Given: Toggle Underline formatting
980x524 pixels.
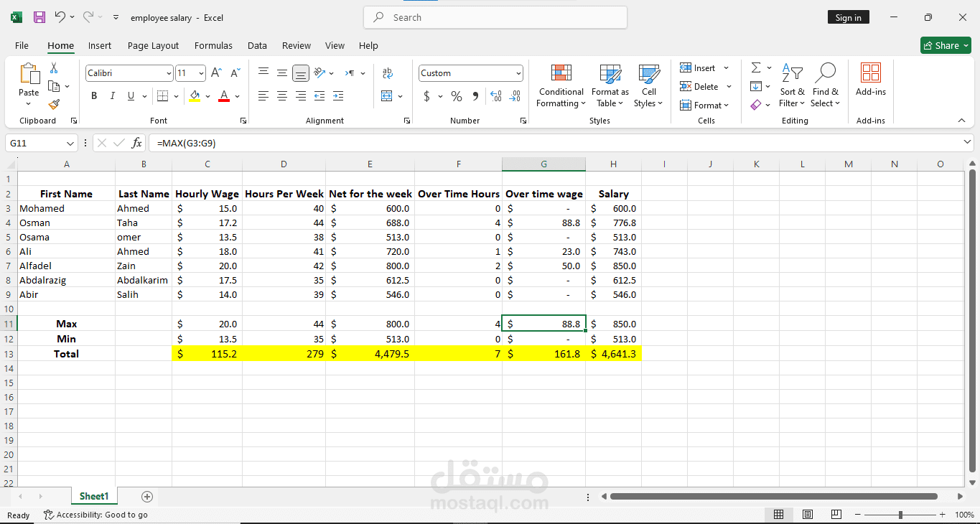Looking at the screenshot, I should [x=131, y=96].
